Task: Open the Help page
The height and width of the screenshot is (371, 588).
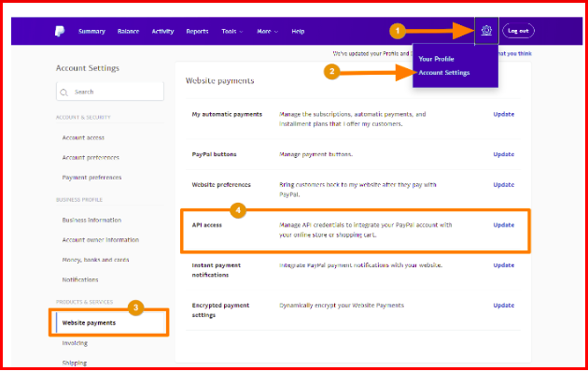Action: [298, 31]
